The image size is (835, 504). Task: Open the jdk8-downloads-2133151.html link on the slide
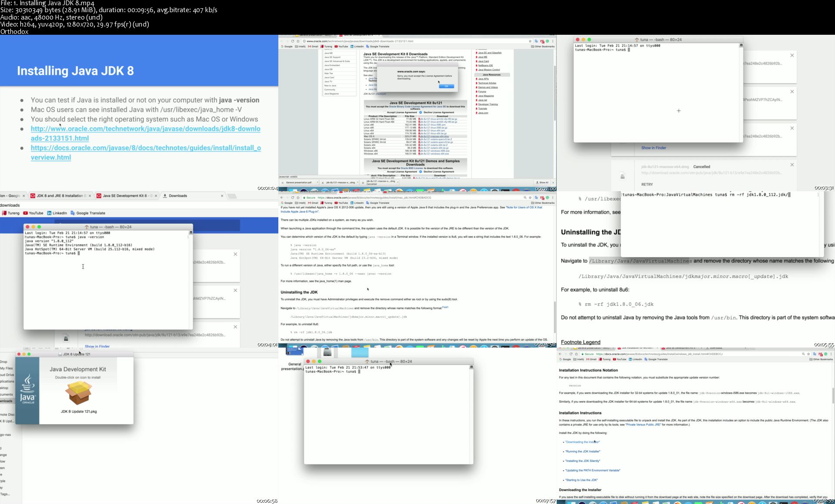point(146,133)
